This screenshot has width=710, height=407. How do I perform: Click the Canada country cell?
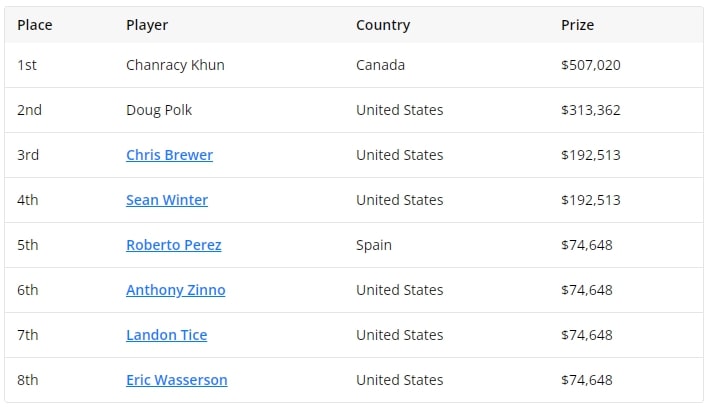[381, 65]
